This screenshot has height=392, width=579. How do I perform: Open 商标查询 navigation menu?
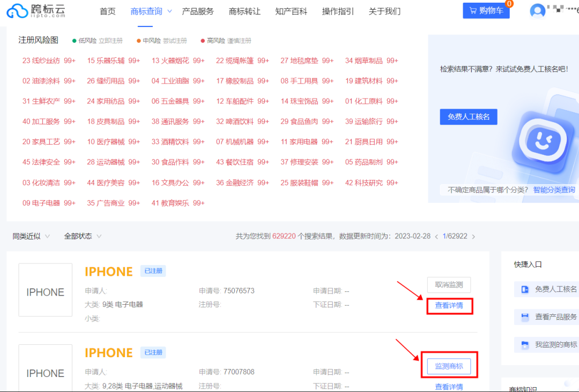pos(146,11)
